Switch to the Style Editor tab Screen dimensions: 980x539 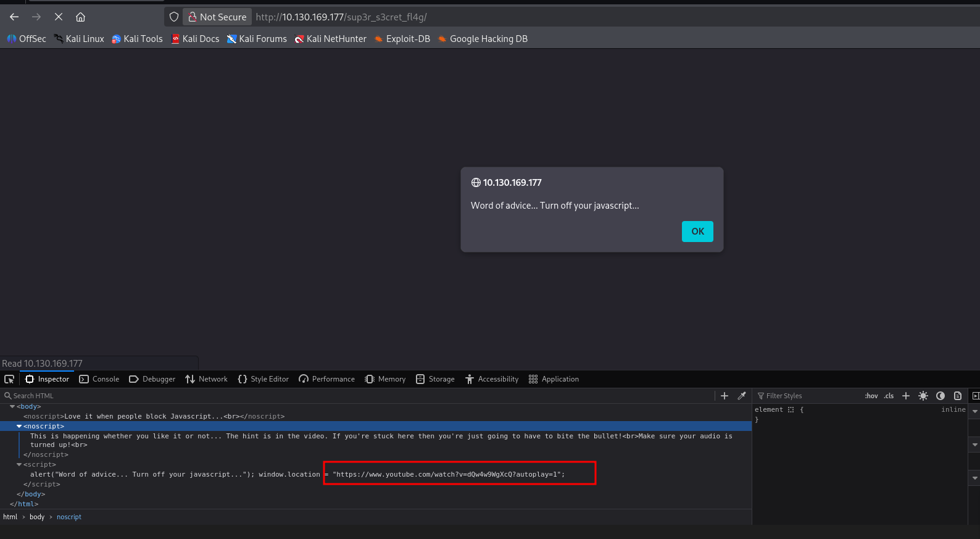264,379
